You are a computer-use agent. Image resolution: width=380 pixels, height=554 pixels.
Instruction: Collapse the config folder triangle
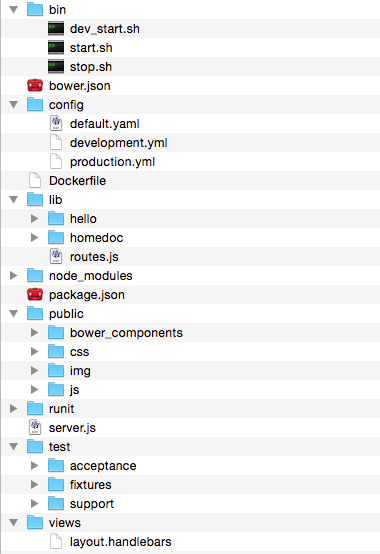pos(14,105)
